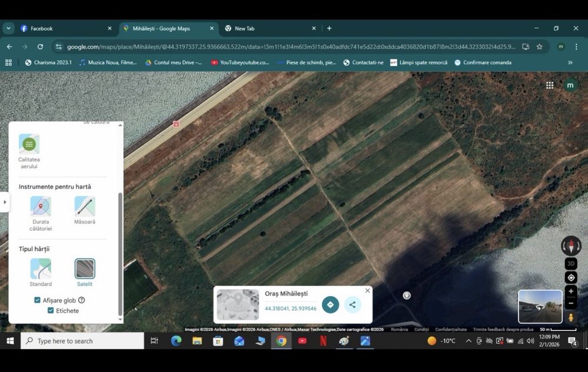This screenshot has height=372, width=588.
Task: Toggle Etichete labels checkbox
Action: (51, 310)
